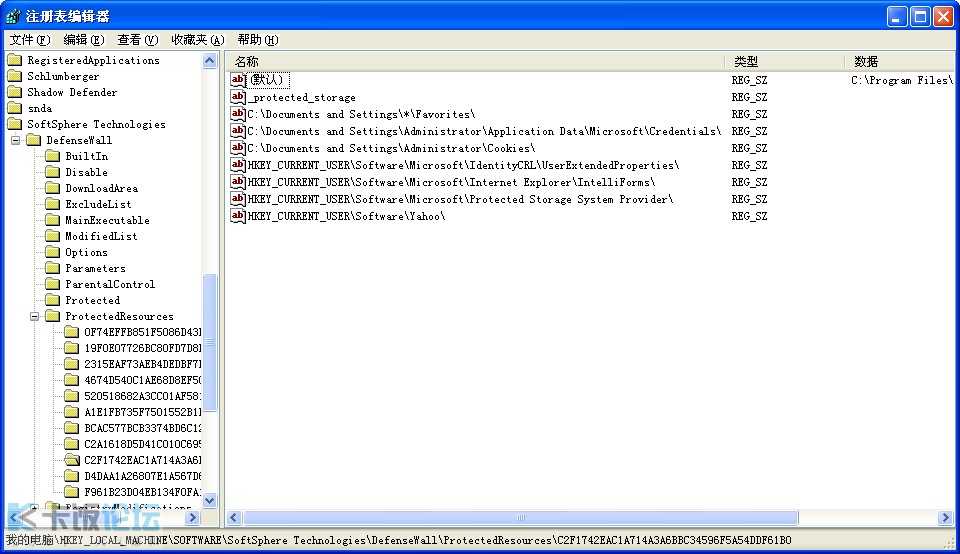Click the ParentalControl folder icon
The image size is (960, 554).
click(x=52, y=284)
